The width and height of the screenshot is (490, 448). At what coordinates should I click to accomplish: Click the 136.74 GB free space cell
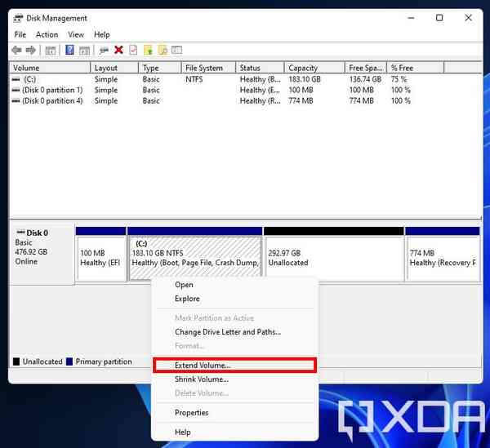pyautogui.click(x=365, y=79)
